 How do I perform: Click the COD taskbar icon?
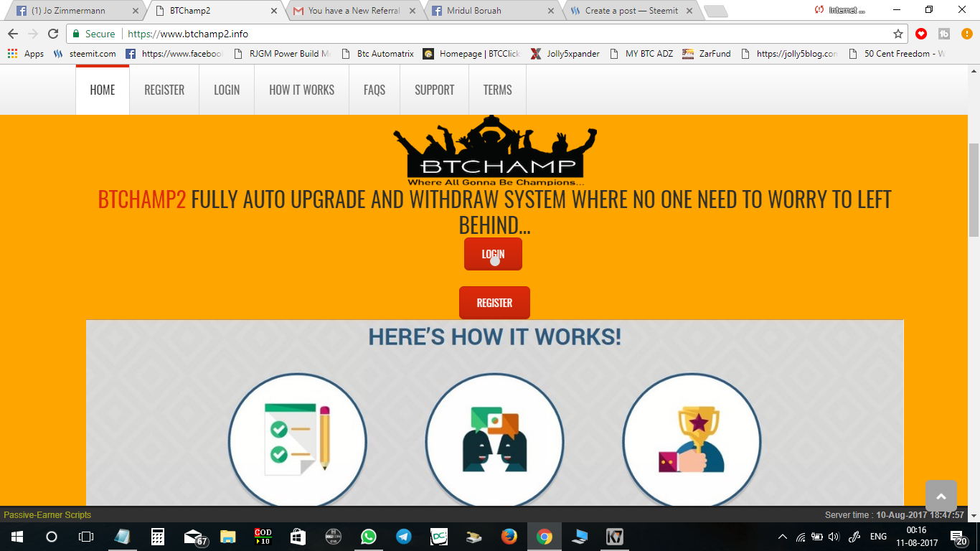coord(263,537)
